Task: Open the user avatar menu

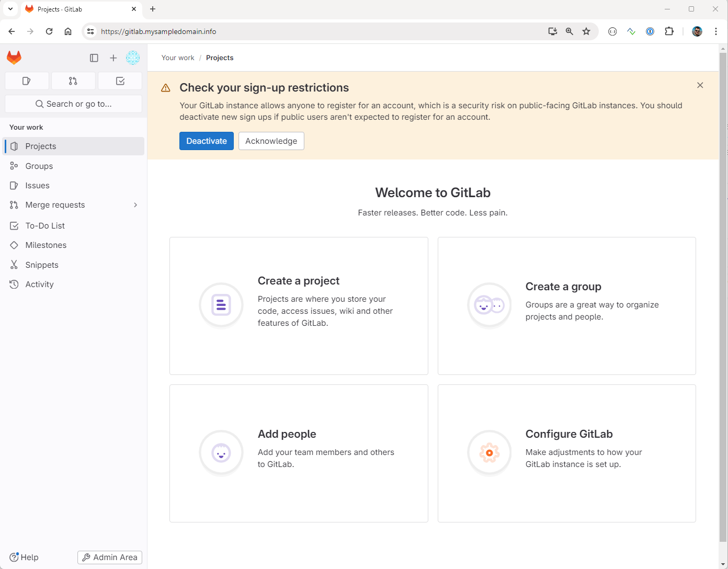Action: point(133,58)
